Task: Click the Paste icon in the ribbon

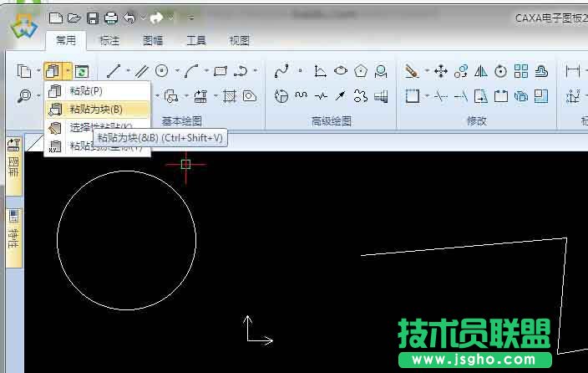Action: click(53, 70)
